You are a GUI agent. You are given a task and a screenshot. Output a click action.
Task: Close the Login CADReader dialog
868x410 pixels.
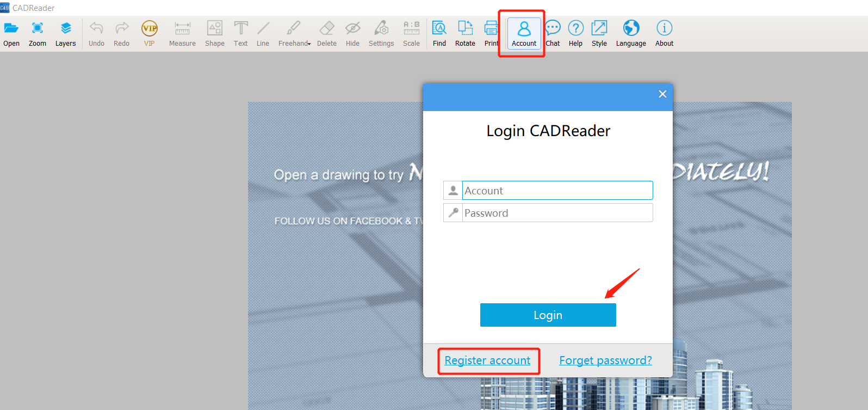coord(662,94)
